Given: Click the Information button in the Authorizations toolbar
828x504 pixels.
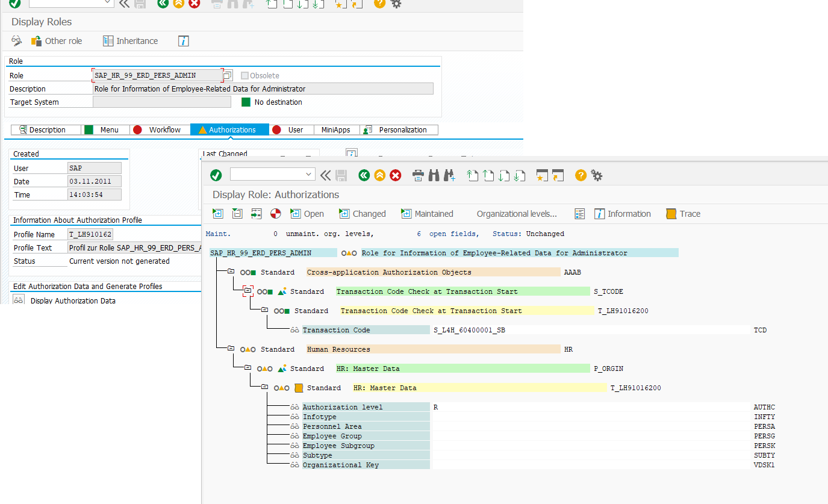Looking at the screenshot, I should click(x=623, y=214).
